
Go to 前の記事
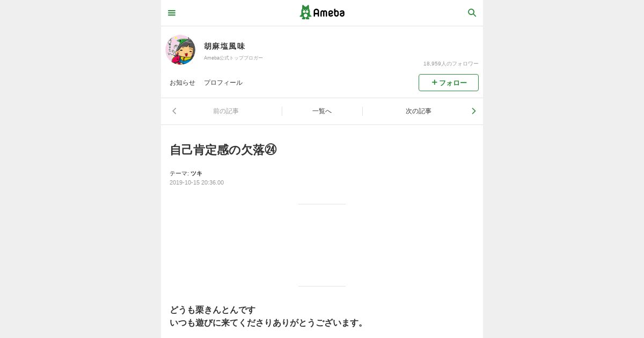(x=226, y=111)
